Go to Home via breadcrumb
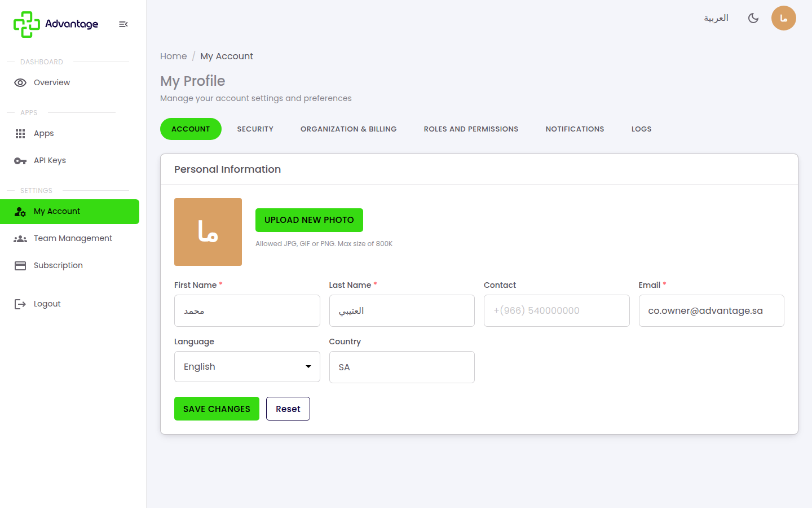The width and height of the screenshot is (812, 508). (174, 56)
